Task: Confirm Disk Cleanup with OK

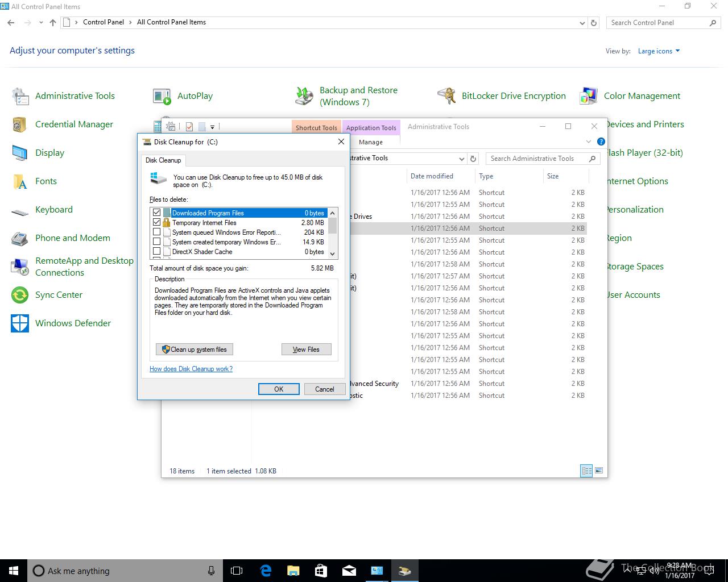Action: 279,389
